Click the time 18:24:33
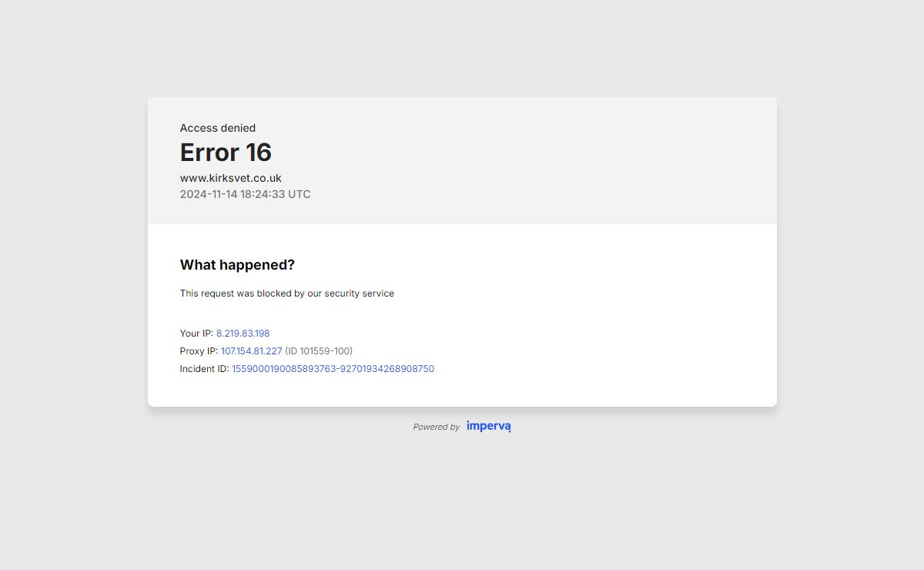This screenshot has height=570, width=924. pos(262,194)
